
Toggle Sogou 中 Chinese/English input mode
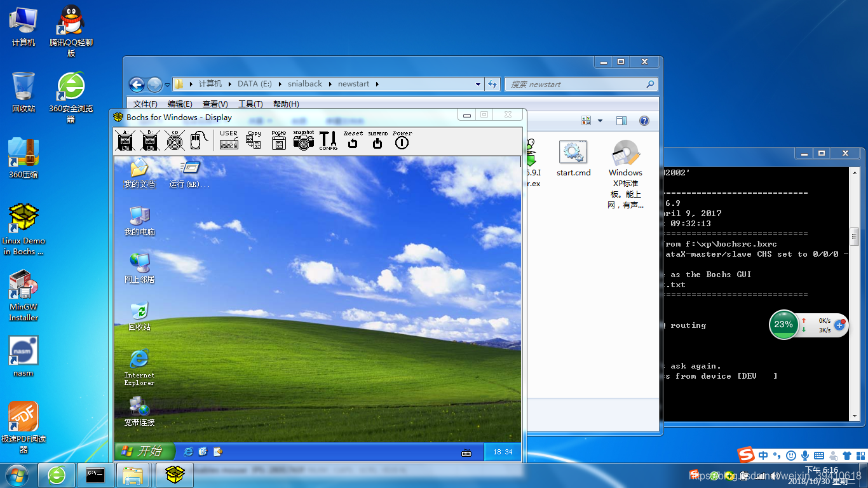763,456
